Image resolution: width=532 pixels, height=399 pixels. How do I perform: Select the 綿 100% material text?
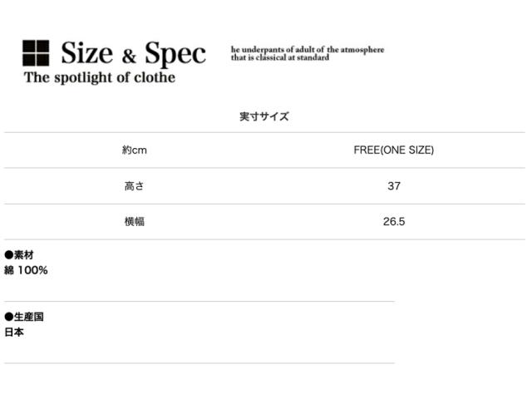coord(27,270)
